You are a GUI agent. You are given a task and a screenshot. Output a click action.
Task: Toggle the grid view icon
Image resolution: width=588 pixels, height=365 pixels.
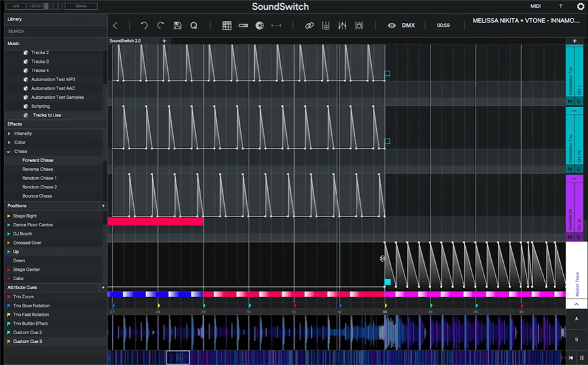pos(227,26)
